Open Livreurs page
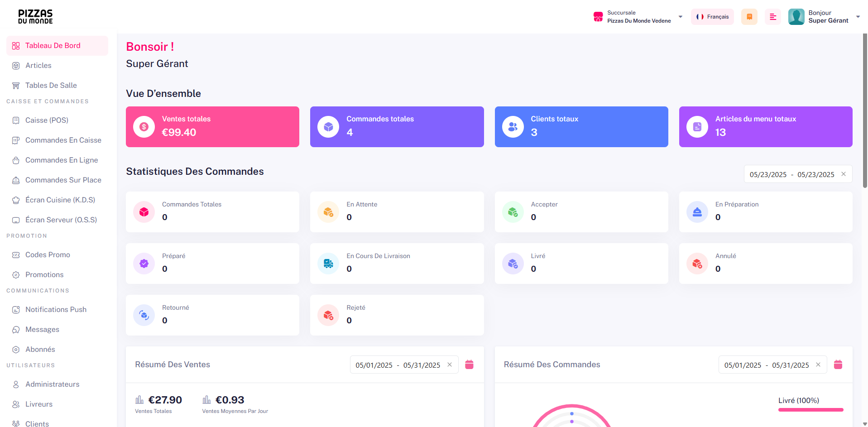Screen dimensions: 868x427 pyautogui.click(x=57, y=404)
